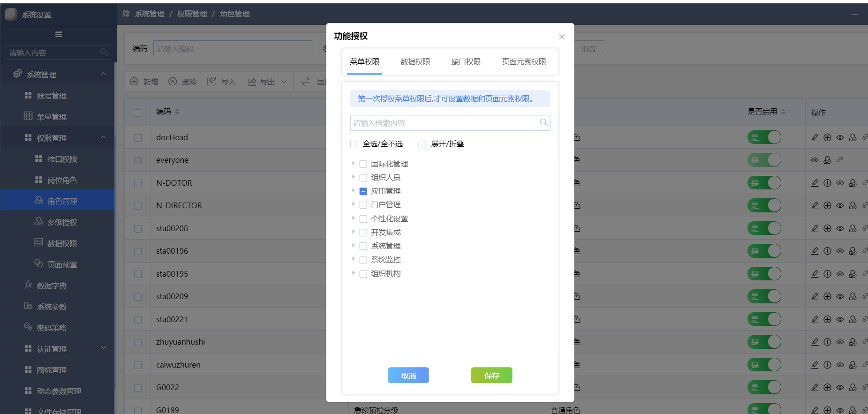The height and width of the screenshot is (414, 868).
Task: Switch to the 数据权限 tab
Action: click(415, 62)
